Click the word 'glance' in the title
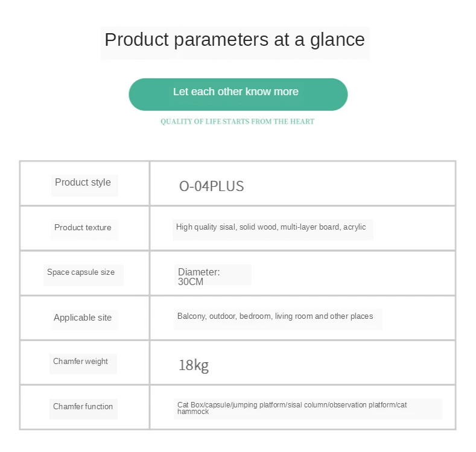This screenshot has width=476, height=452. click(x=337, y=40)
